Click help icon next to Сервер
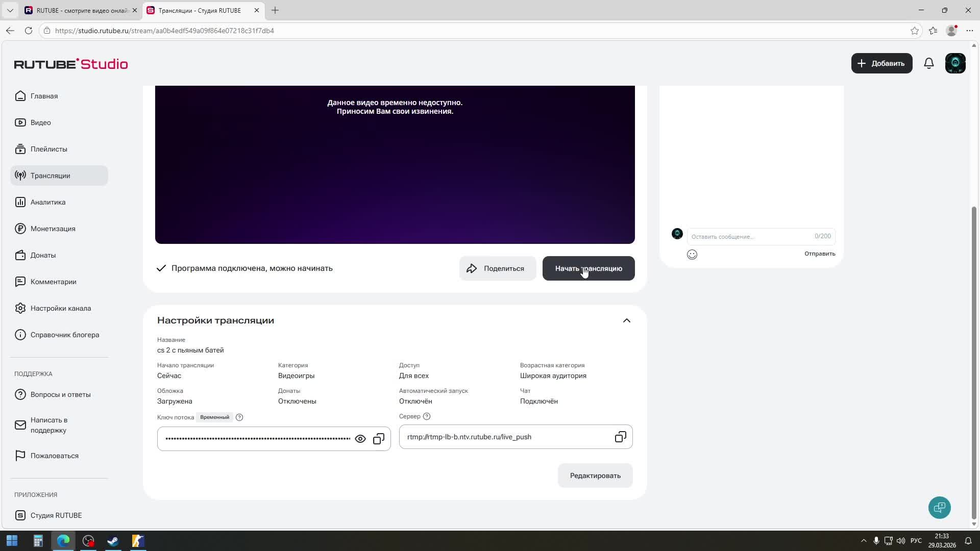Image resolution: width=980 pixels, height=551 pixels. [x=427, y=416]
